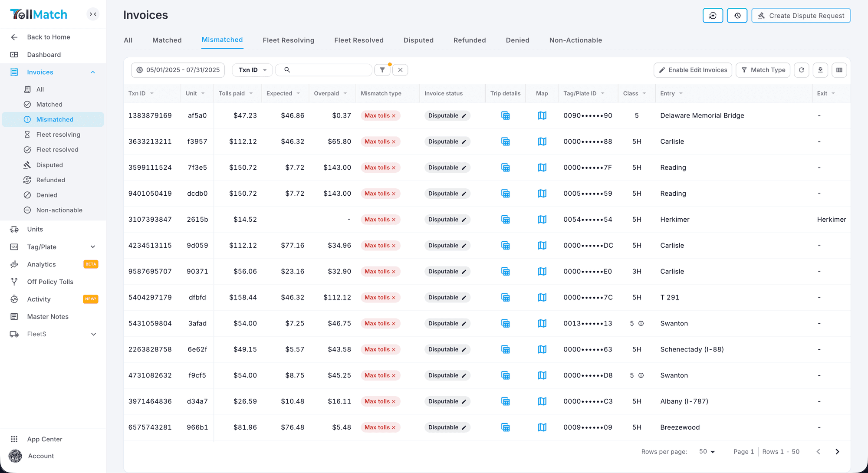The image size is (868, 473).
Task: Expand the Tag/Plate sidebar menu
Action: tap(93, 247)
